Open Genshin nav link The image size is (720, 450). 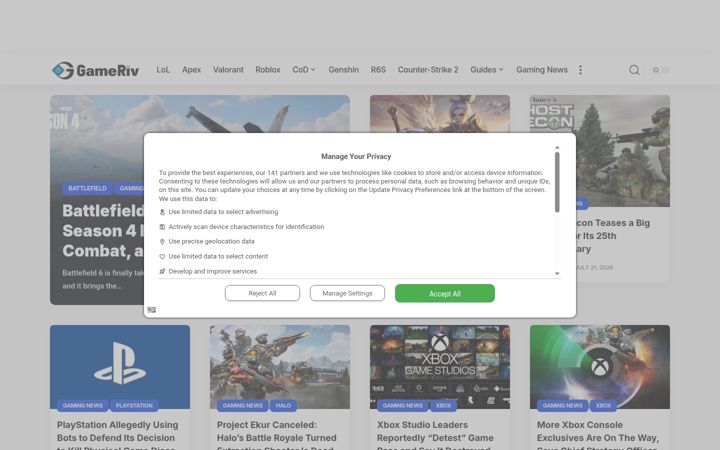click(343, 70)
